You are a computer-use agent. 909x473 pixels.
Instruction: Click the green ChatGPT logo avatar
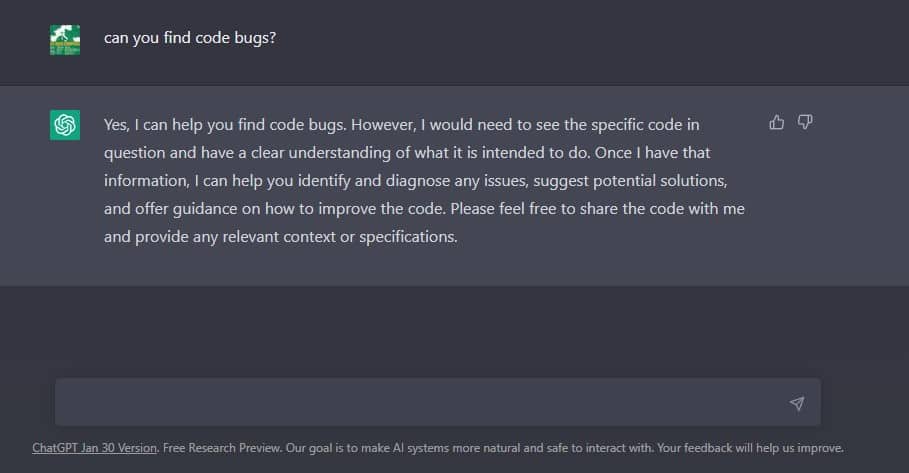click(65, 125)
